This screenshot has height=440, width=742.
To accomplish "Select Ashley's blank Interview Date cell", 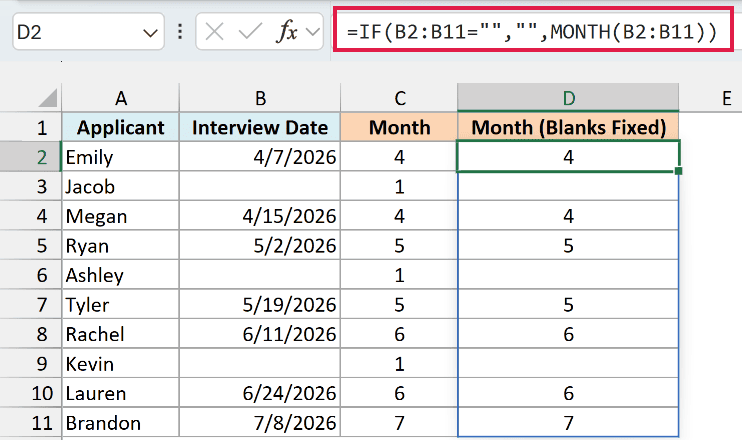I will (260, 275).
